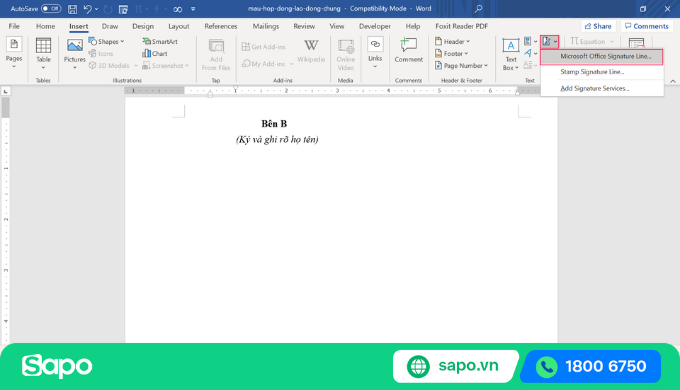
Task: Select the Insert ribbon tab
Action: click(x=78, y=26)
